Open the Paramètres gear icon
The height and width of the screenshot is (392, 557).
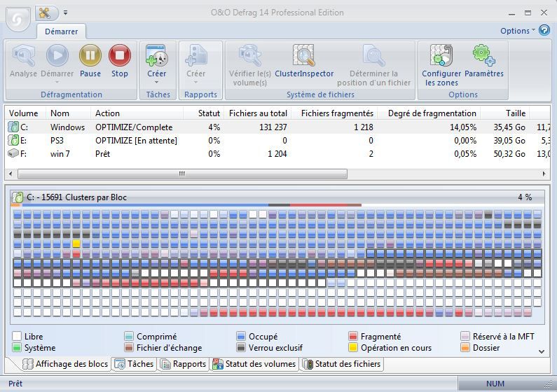[484, 56]
